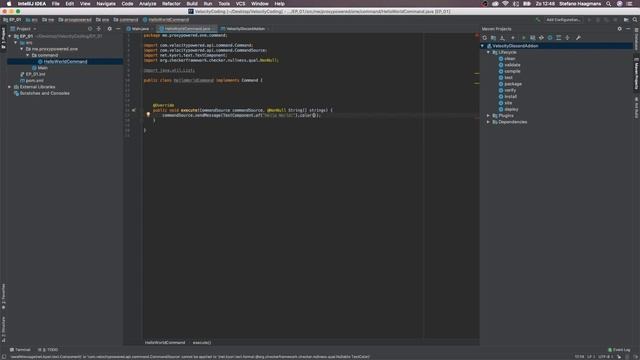Click error stripe indicator atop editor scrollbar
640x360 pixels.
[x=477, y=36]
